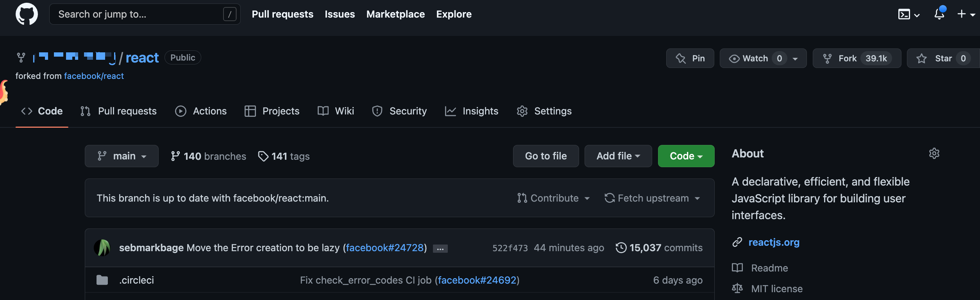Viewport: 980px width, 300px height.
Task: Open the repository Settings tab
Action: click(544, 111)
